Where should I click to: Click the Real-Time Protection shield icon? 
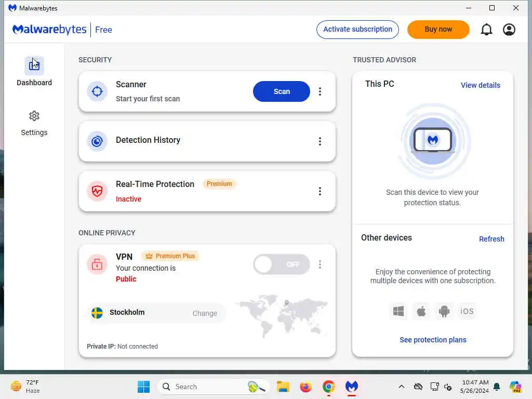(97, 191)
